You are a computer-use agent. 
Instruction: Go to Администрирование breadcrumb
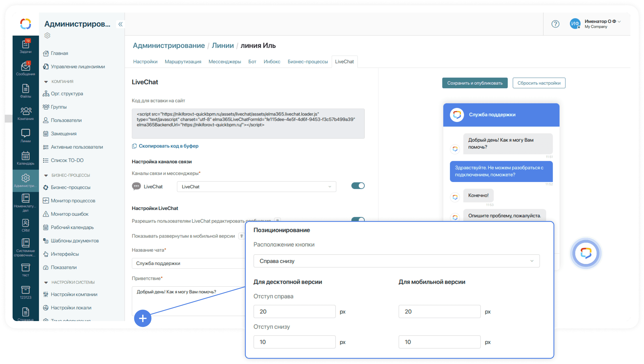[169, 46]
